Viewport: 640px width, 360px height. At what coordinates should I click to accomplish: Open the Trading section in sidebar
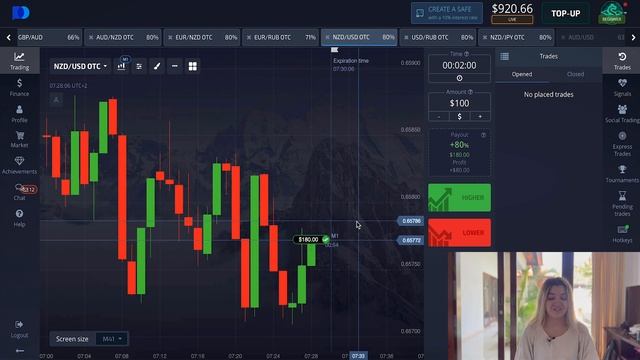tap(19, 61)
